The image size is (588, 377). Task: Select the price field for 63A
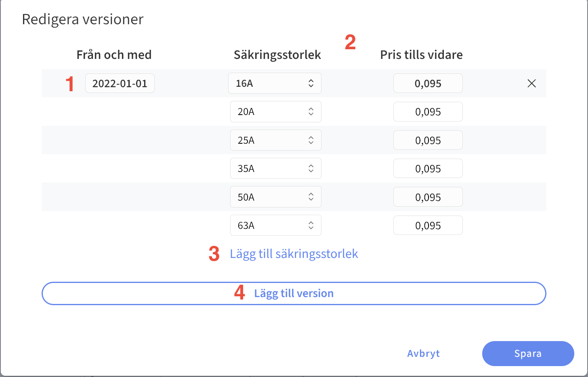pos(428,225)
